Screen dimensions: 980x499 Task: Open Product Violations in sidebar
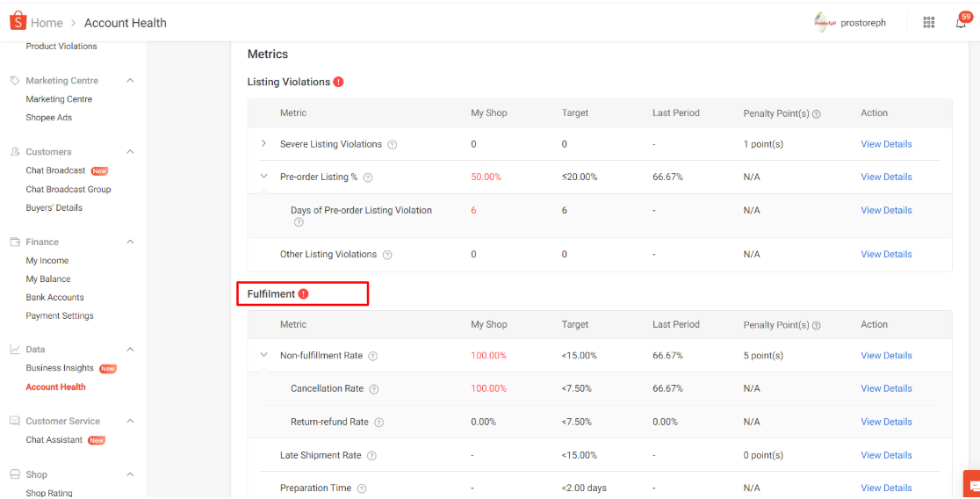coord(61,47)
